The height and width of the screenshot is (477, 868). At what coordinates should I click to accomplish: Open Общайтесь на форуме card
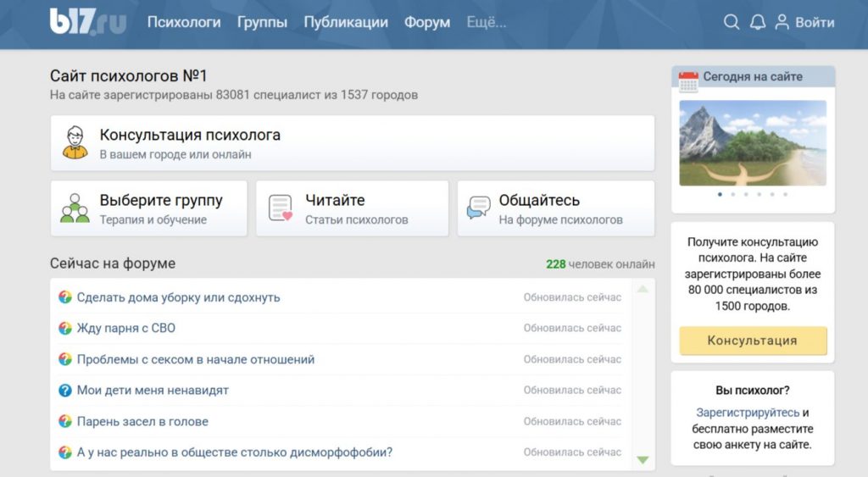coord(556,208)
